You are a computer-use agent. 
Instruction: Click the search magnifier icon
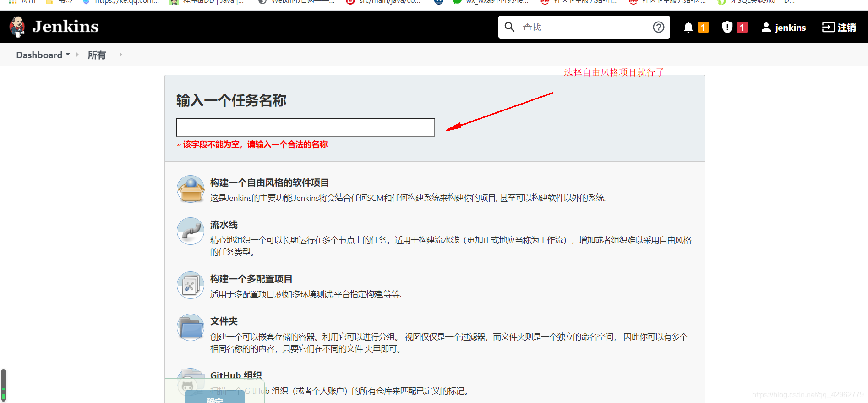point(510,27)
